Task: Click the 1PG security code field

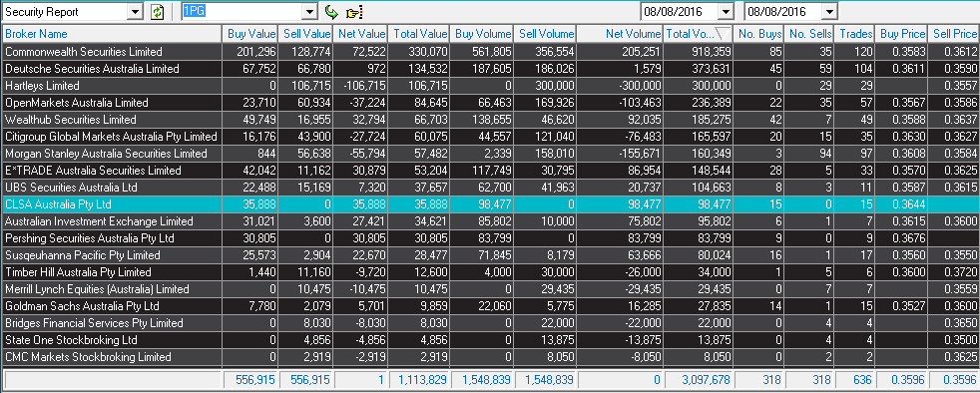Action: point(242,11)
